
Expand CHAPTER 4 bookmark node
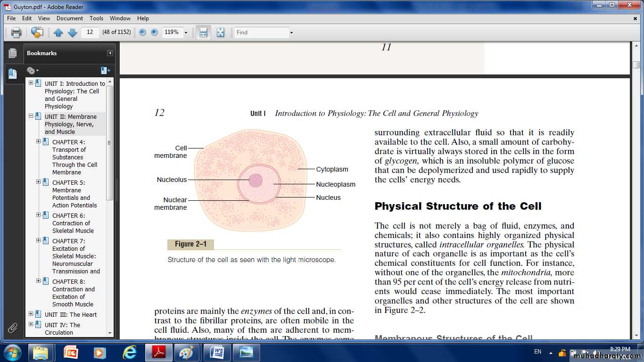(39, 141)
